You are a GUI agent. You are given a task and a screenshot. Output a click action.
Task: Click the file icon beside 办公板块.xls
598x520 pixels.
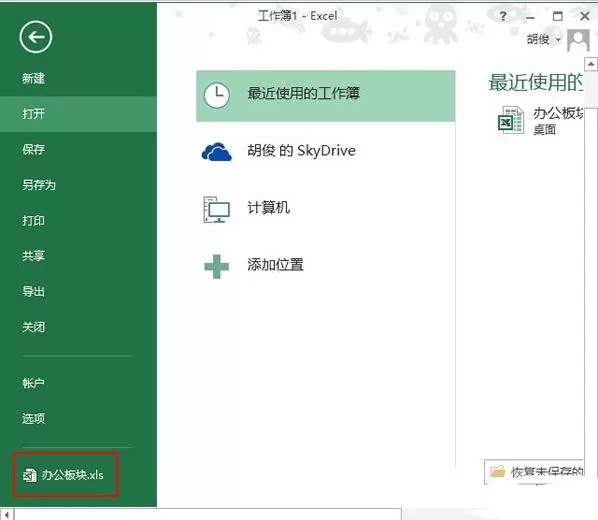(x=30, y=475)
